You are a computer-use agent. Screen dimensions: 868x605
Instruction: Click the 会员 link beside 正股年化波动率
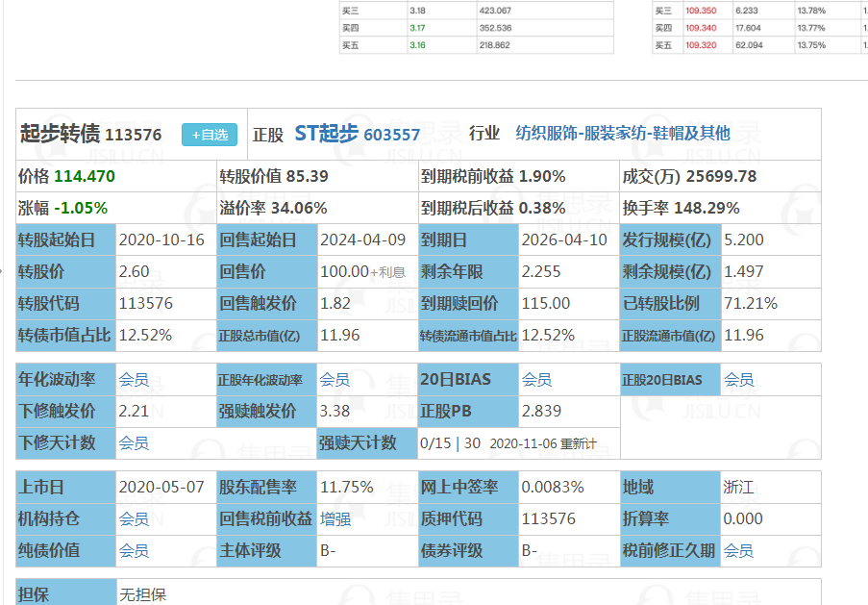(x=335, y=380)
